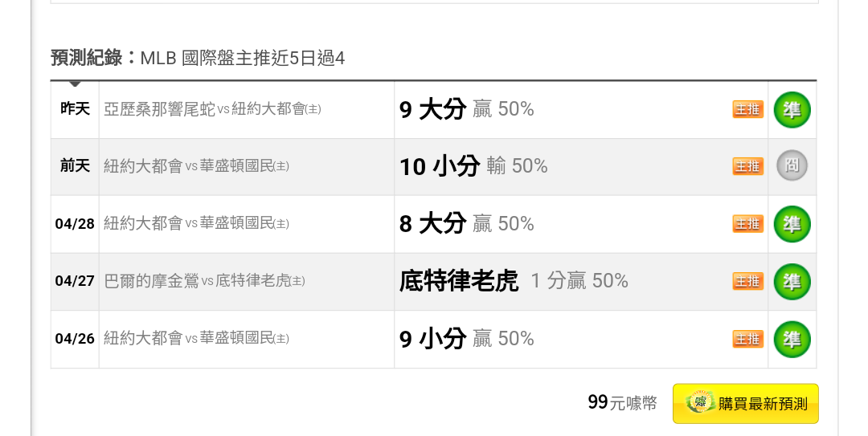Viewport: 868px width, 436px height.
Task: Click the 昨天 date cell
Action: point(75,109)
